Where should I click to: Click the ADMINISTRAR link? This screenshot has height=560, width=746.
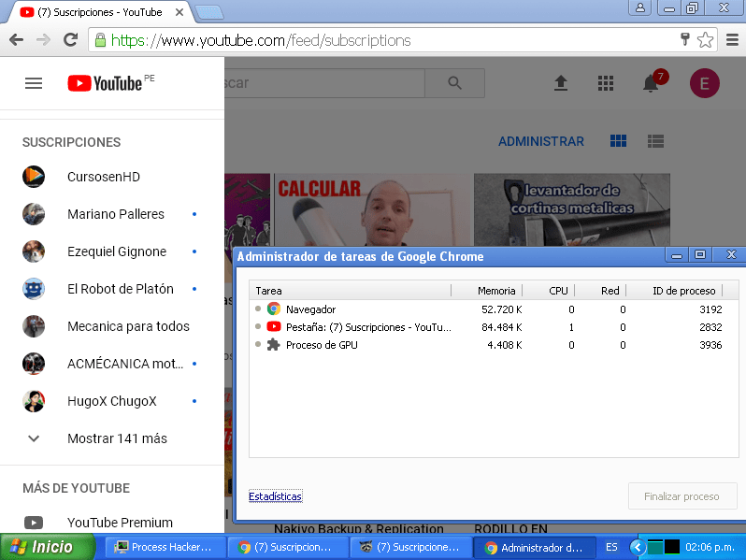pyautogui.click(x=541, y=141)
